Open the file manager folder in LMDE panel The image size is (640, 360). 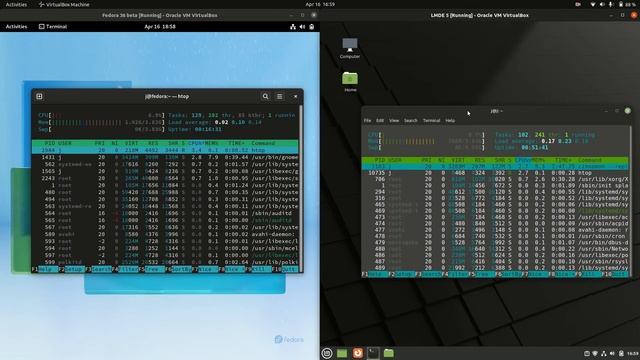pyautogui.click(x=389, y=353)
